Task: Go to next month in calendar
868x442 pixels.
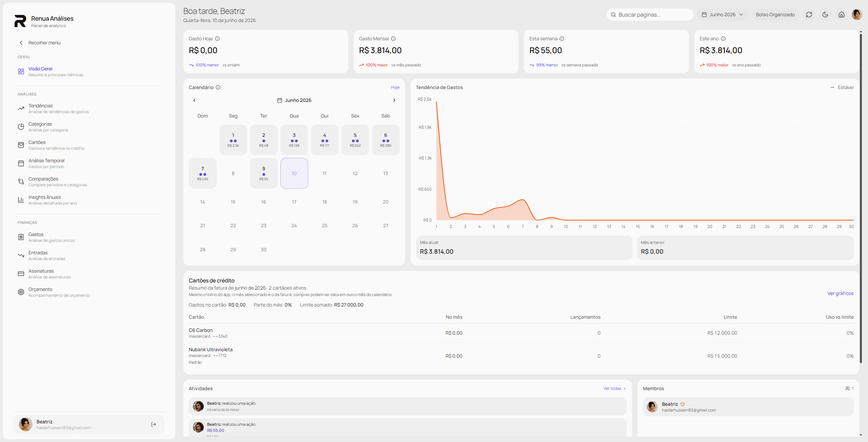Action: click(394, 100)
